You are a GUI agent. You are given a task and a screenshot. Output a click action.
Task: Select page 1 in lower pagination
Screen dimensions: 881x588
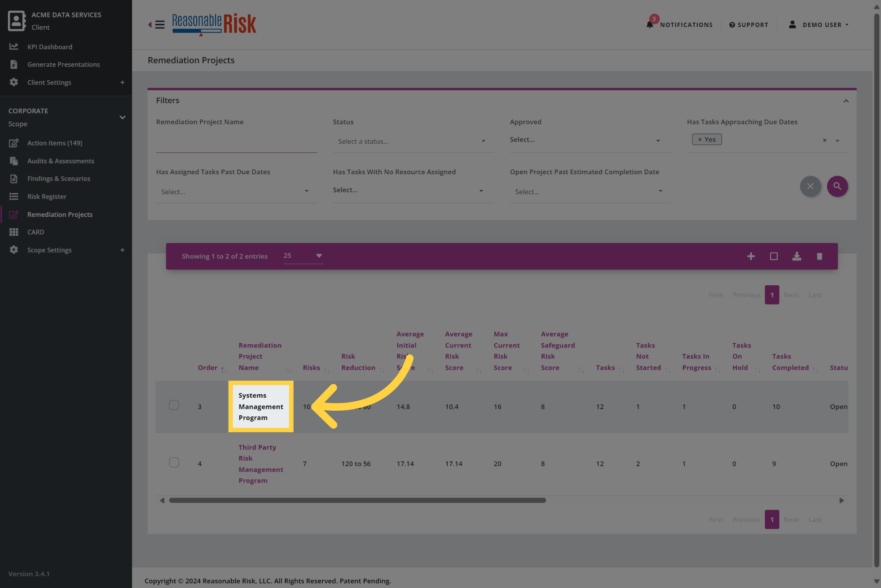tap(772, 520)
